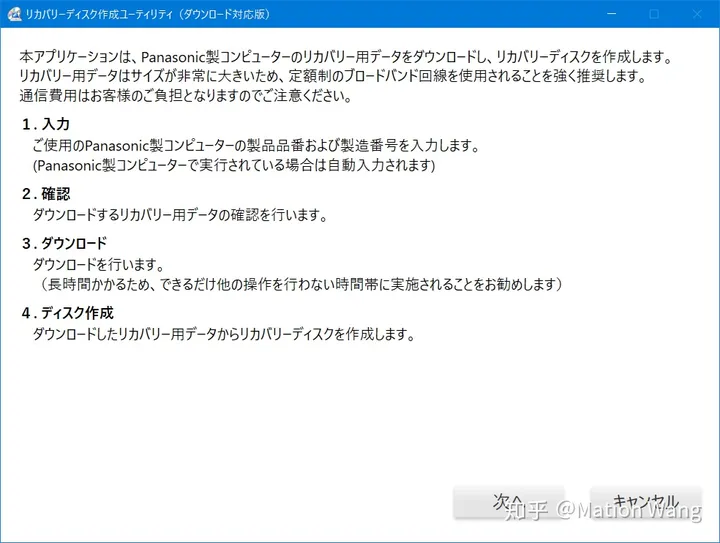
Task: Click the heading '3. ダウンロード'
Action: pyautogui.click(x=64, y=243)
